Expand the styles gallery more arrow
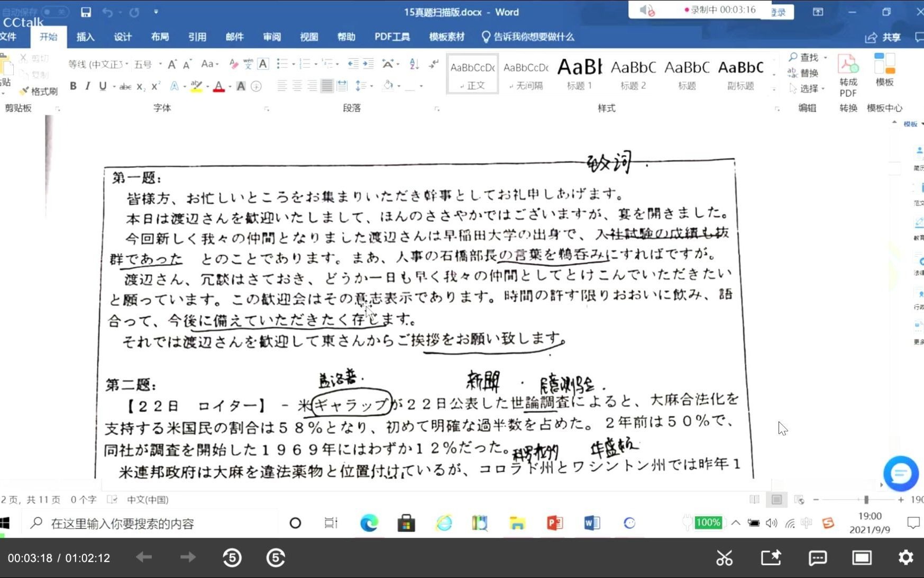This screenshot has height=578, width=924. 774,89
